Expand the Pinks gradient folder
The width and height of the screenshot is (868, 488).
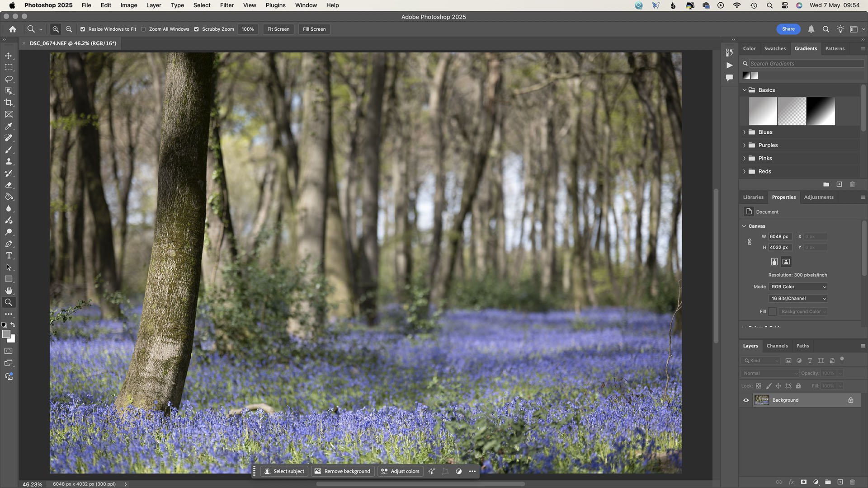point(745,158)
